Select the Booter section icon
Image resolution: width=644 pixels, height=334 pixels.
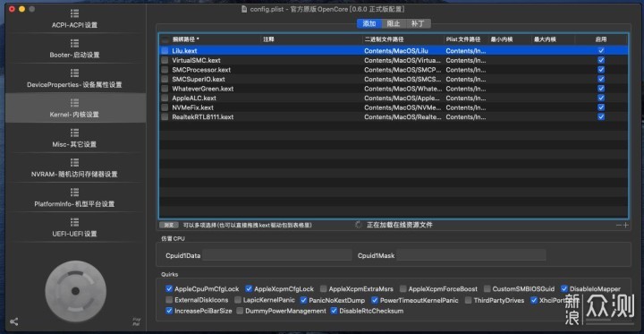pos(74,43)
